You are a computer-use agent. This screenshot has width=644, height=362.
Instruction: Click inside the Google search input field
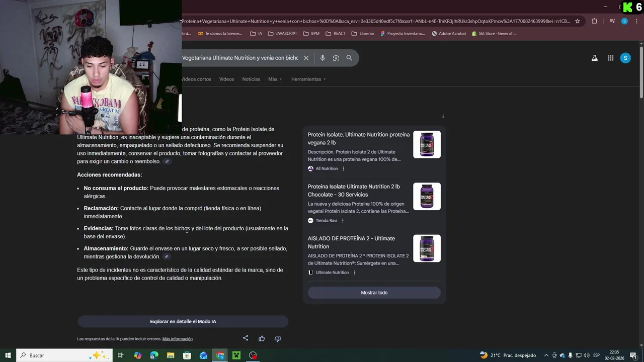pos(240,58)
